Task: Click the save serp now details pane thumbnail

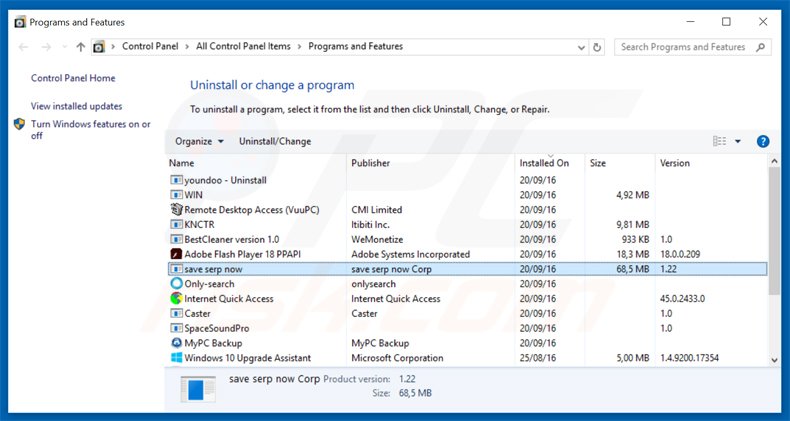Action: point(198,389)
